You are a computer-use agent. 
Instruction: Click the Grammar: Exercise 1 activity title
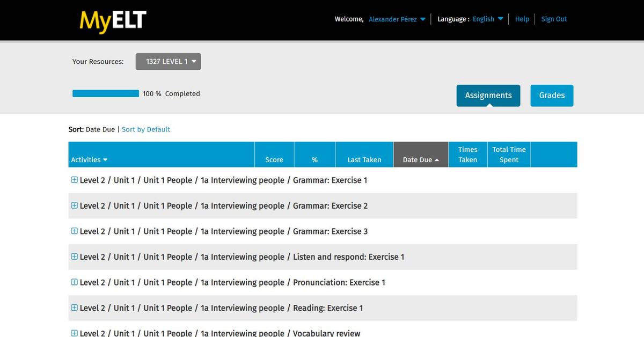pyautogui.click(x=224, y=180)
